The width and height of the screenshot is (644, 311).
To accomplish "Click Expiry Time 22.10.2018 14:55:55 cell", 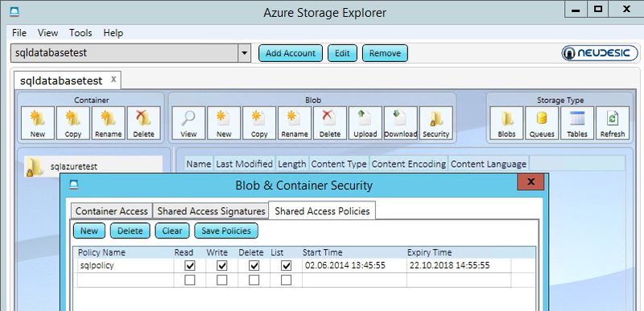I will point(458,266).
